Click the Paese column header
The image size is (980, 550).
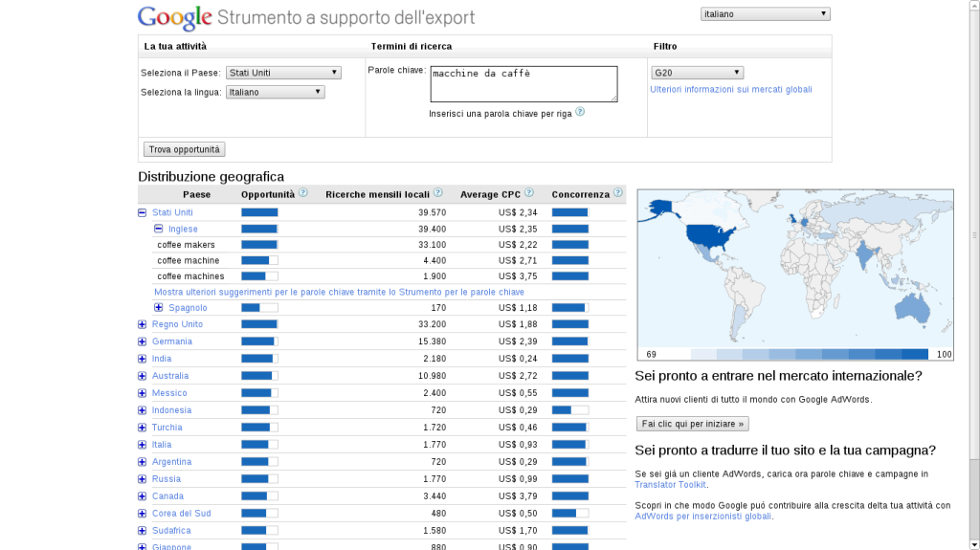tap(196, 194)
